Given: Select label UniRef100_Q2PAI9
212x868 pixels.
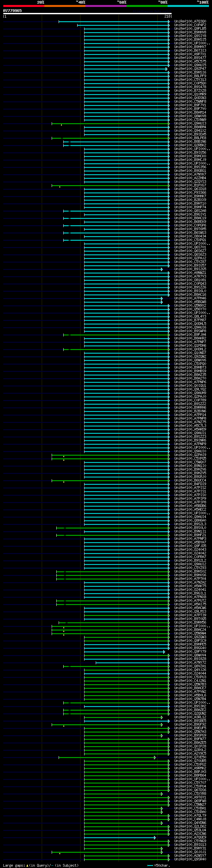Looking at the screenshot, I should tap(190, 455).
